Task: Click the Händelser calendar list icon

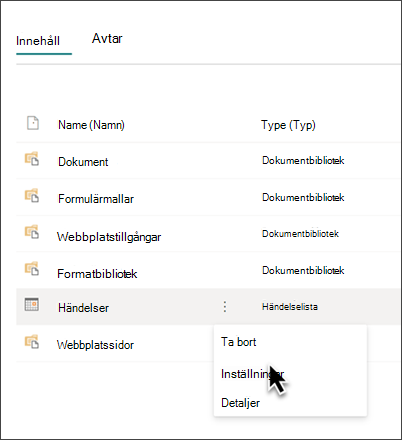Action: click(x=32, y=304)
